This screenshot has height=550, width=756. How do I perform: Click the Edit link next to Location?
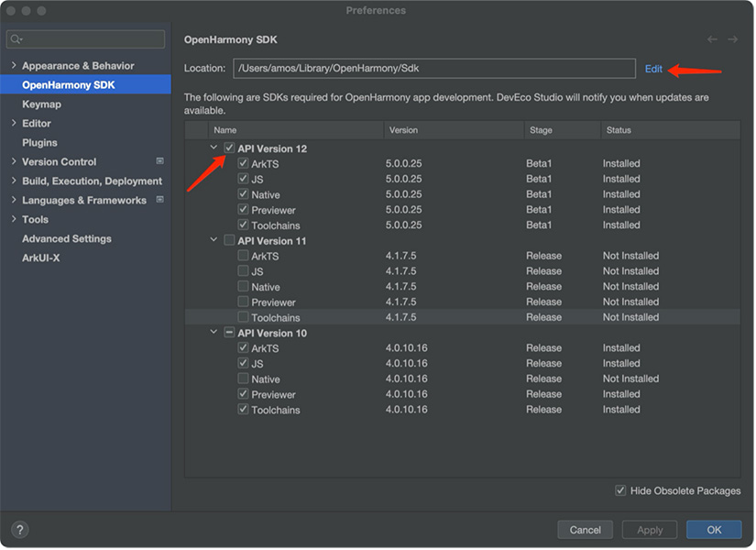tap(653, 69)
